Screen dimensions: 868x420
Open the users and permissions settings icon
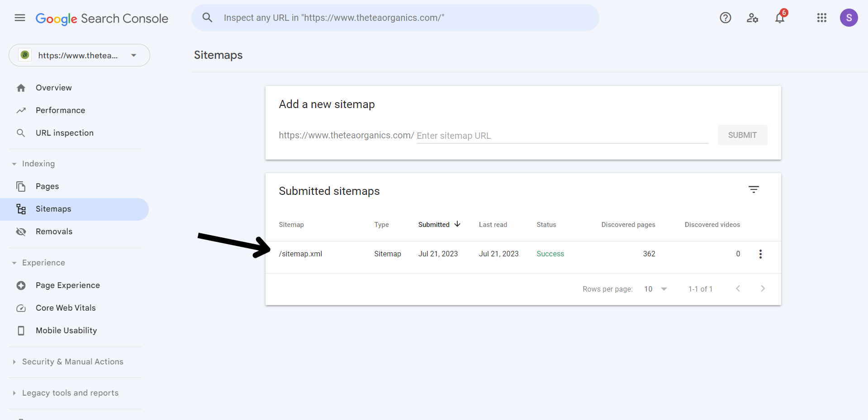pos(752,18)
